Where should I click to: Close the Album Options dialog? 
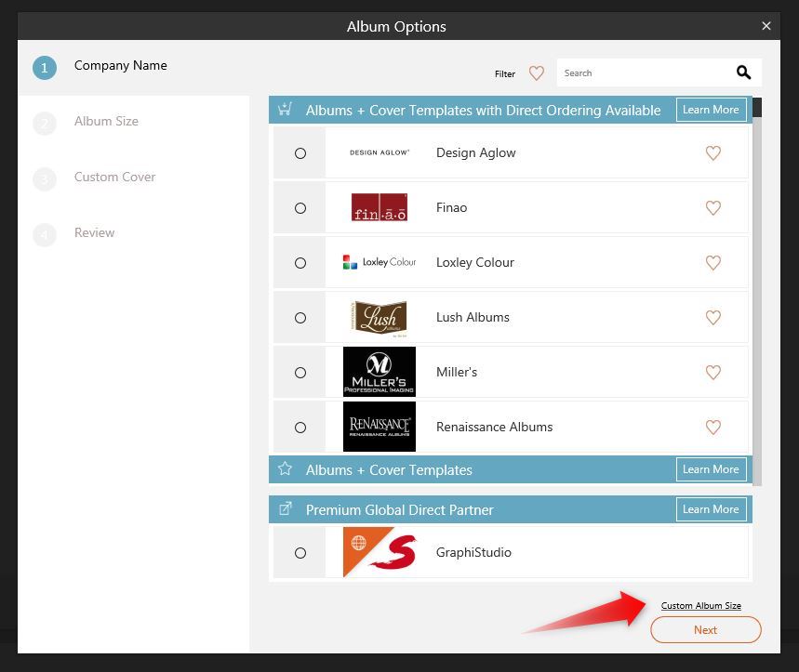(766, 26)
